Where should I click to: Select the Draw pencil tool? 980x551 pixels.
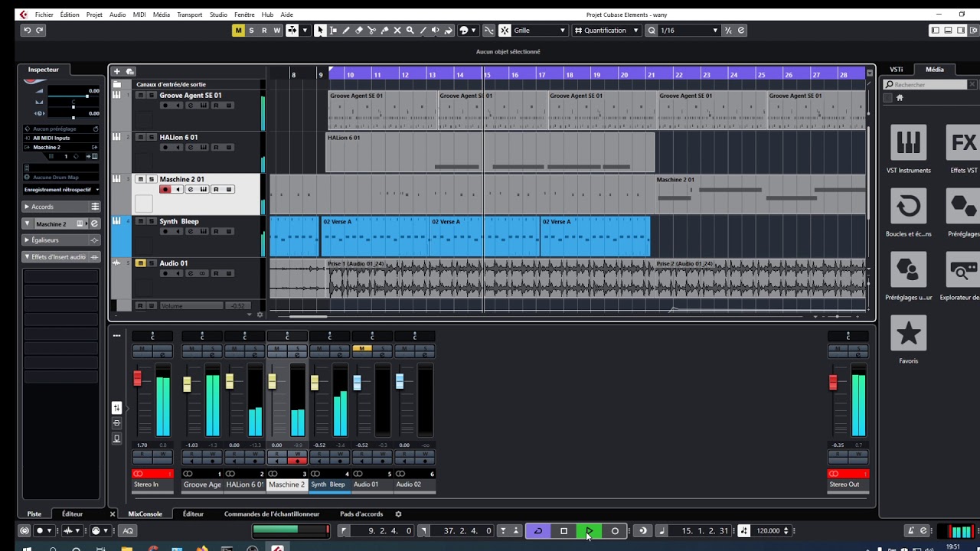pos(346,31)
